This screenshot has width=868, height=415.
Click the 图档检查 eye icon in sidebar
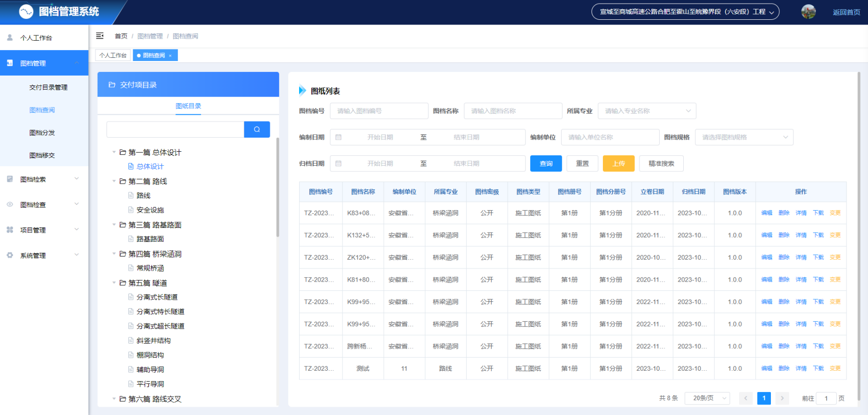pos(10,204)
